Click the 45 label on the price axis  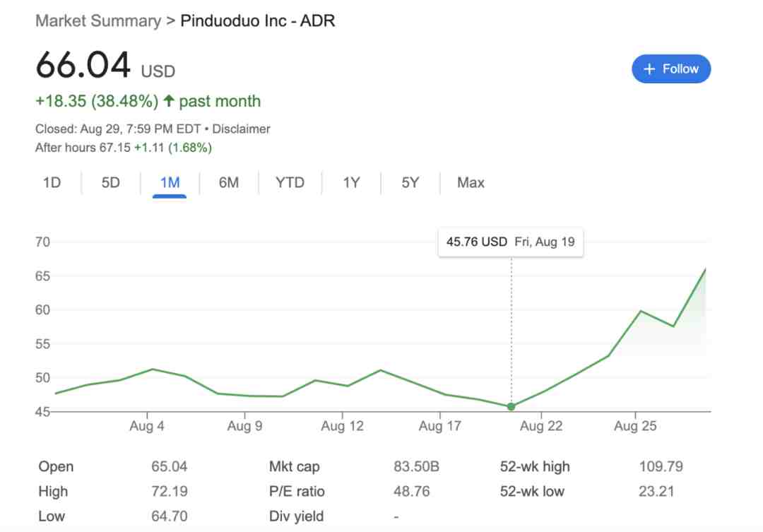42,412
